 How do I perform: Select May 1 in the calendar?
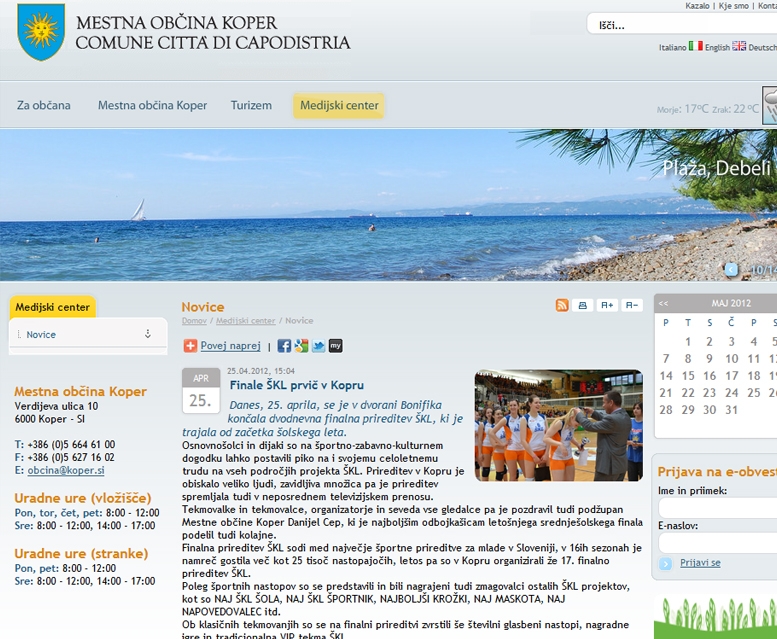tap(688, 341)
